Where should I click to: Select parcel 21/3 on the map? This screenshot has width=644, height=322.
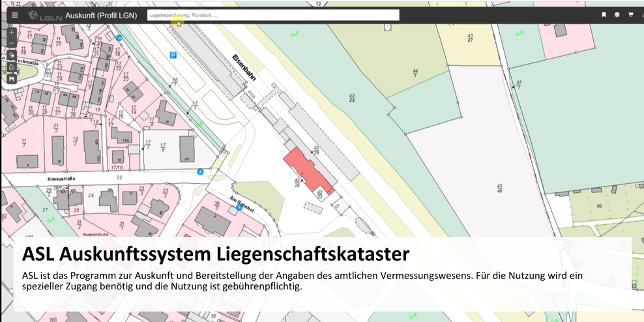click(56, 128)
